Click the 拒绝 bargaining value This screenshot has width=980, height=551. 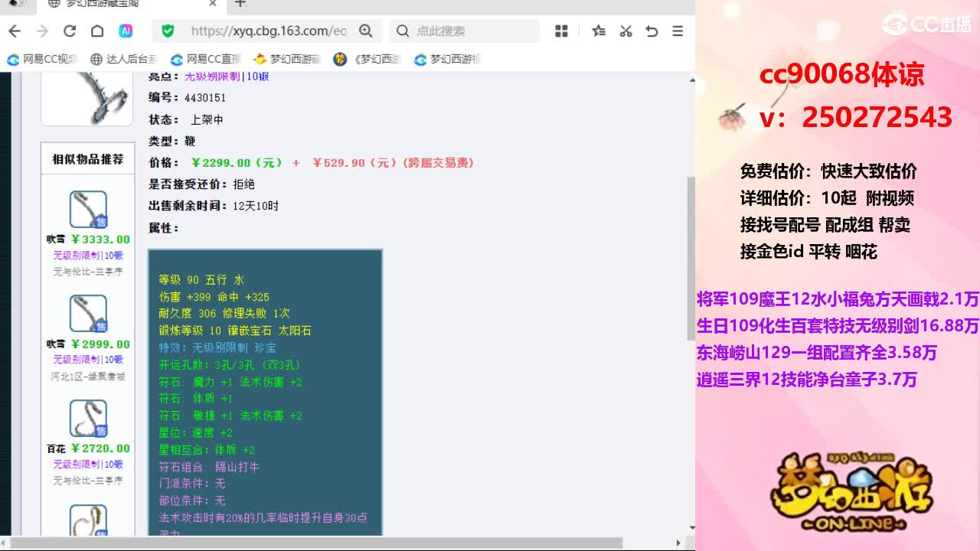coord(243,184)
